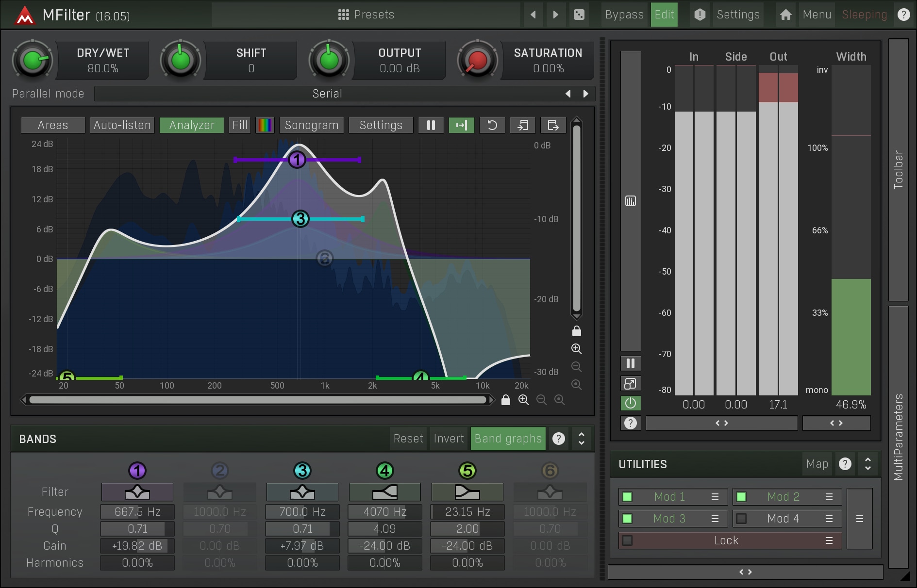Click the analyzer copy-from icon
Screen dimensions: 917x588
click(523, 125)
